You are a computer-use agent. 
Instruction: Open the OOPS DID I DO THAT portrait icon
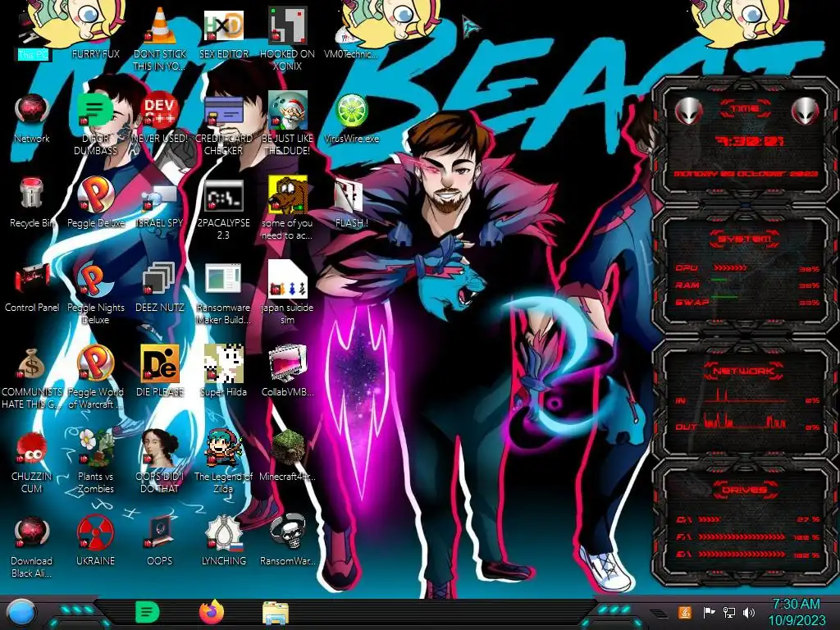click(160, 448)
